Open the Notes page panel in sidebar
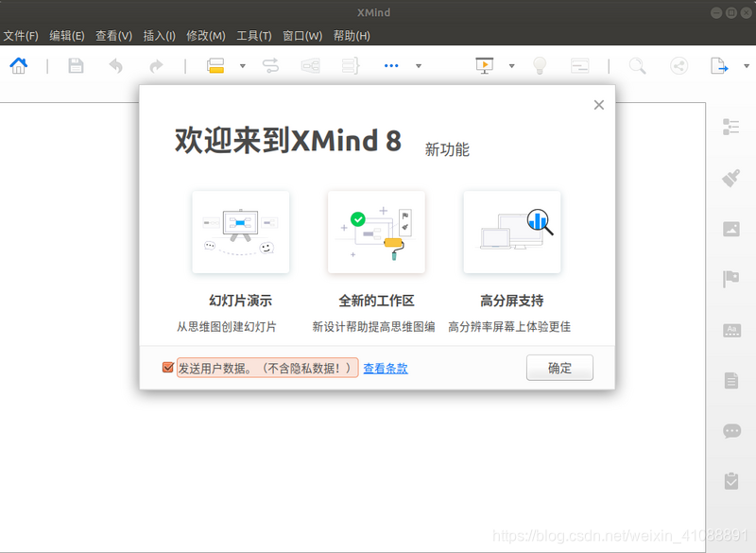Screen dimensions: 756x553 tap(731, 380)
